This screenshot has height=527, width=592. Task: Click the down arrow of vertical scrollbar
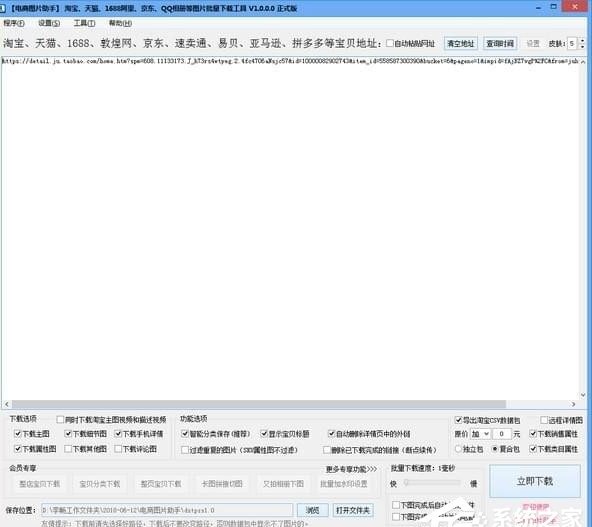tap(583, 395)
